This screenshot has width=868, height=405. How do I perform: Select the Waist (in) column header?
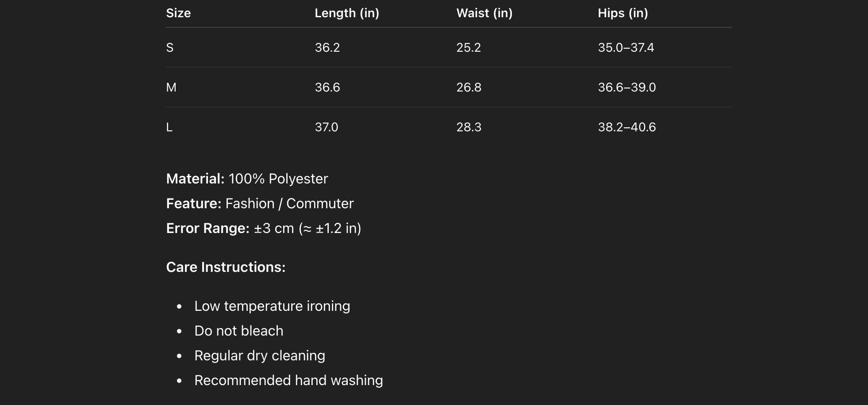[x=484, y=13]
